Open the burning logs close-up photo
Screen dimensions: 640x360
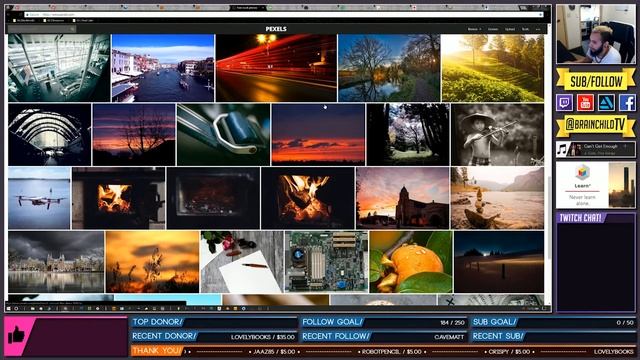(x=308, y=198)
